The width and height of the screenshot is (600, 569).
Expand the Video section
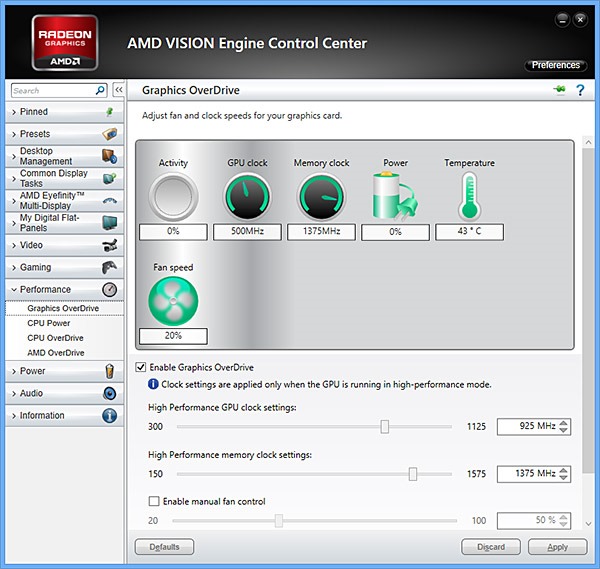(31, 245)
